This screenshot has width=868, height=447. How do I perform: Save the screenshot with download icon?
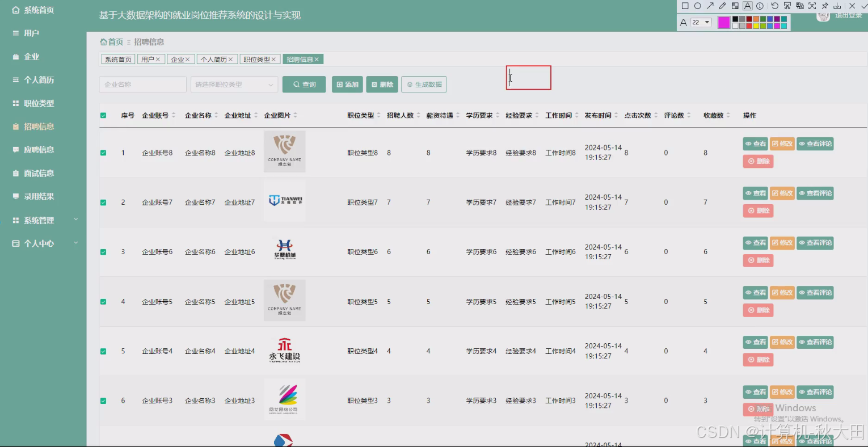click(837, 6)
